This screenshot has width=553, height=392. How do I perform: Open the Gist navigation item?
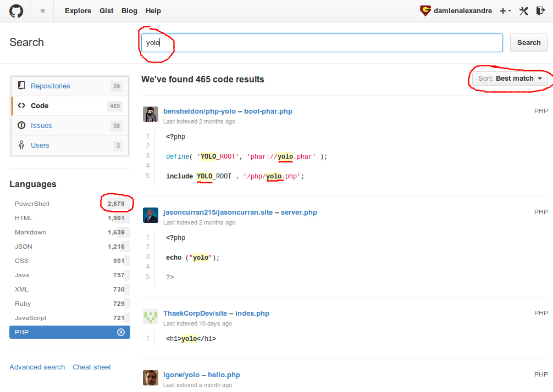[x=107, y=11]
